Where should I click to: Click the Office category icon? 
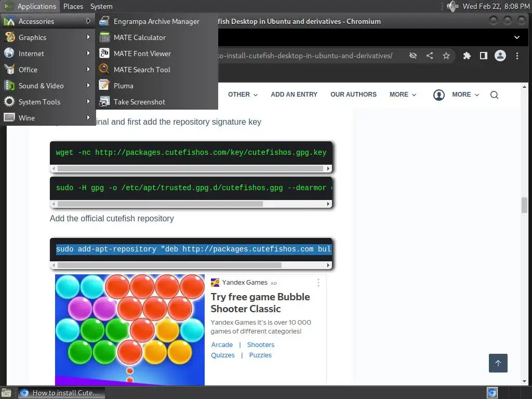[9, 69]
